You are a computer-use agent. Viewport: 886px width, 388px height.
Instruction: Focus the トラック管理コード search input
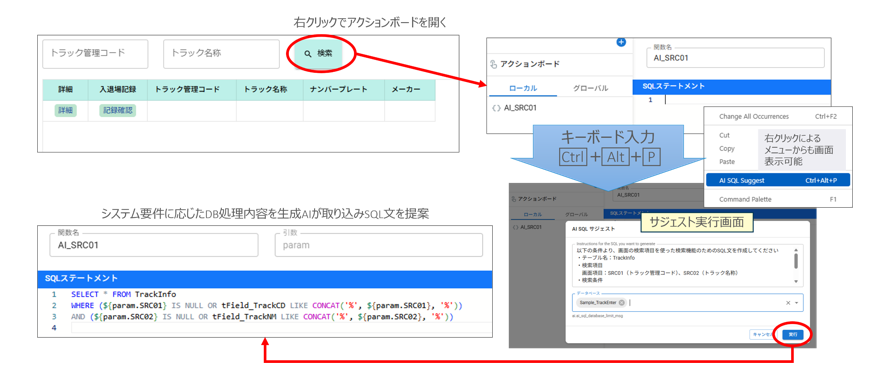pyautogui.click(x=95, y=54)
